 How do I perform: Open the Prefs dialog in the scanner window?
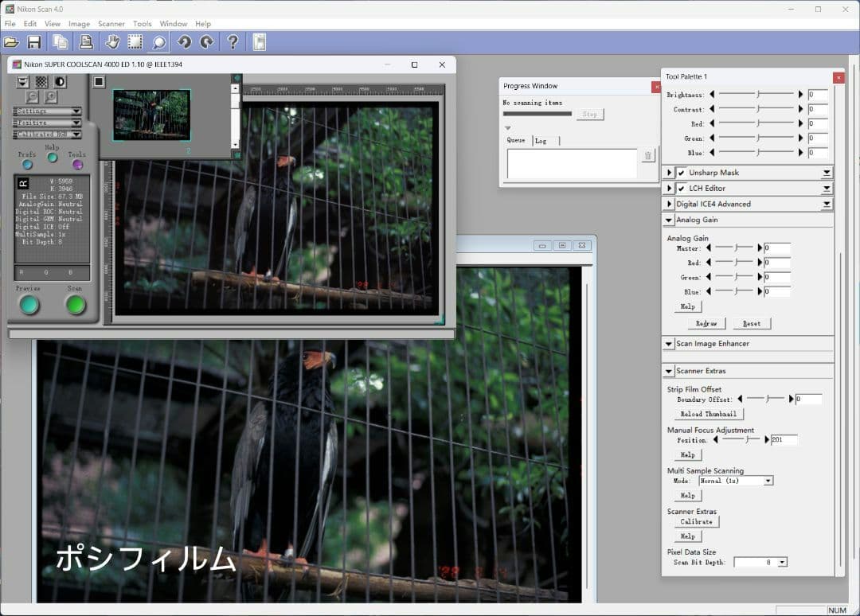[x=26, y=165]
